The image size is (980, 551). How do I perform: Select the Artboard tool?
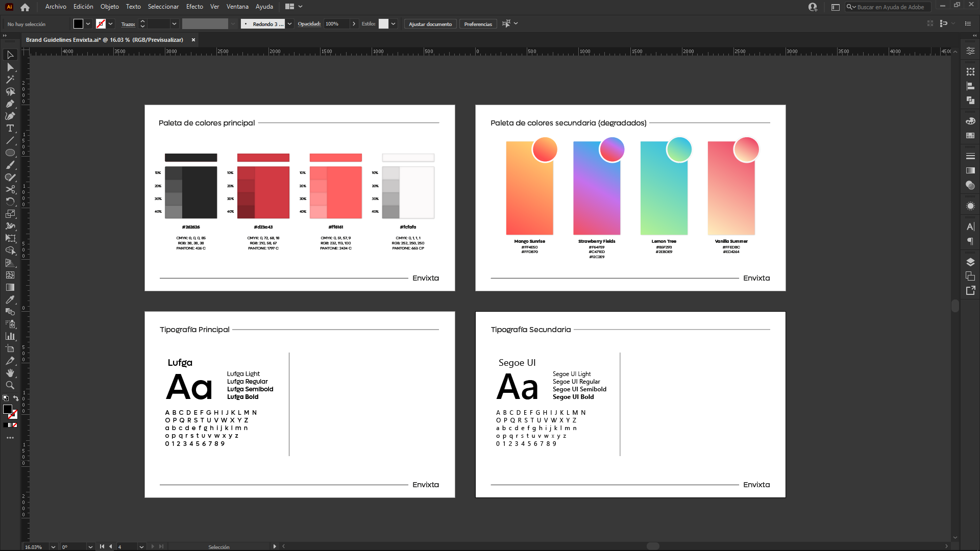[x=10, y=348]
